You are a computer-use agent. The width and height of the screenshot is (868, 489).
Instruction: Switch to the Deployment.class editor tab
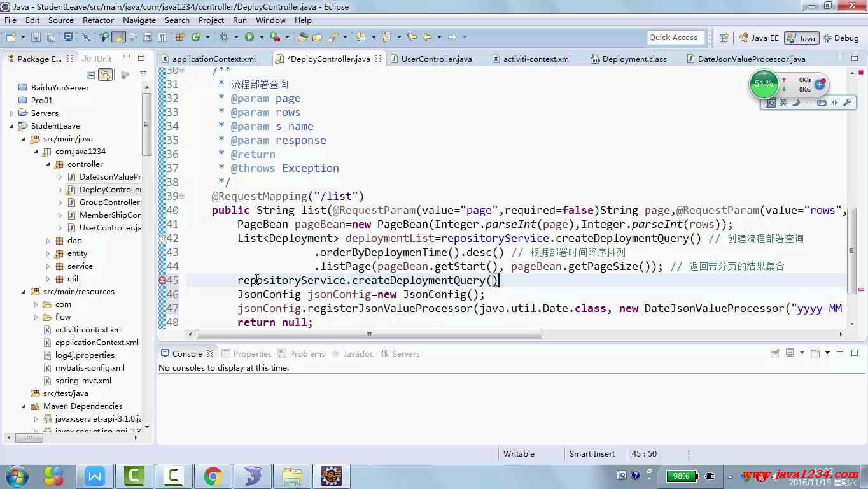[x=634, y=59]
